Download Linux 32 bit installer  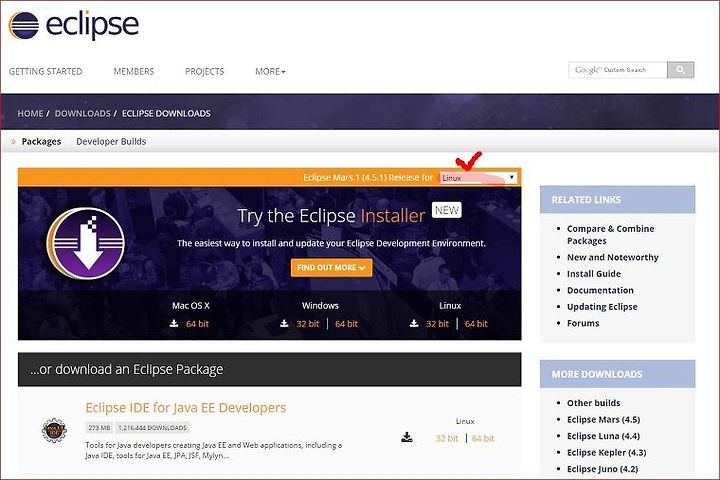437,324
